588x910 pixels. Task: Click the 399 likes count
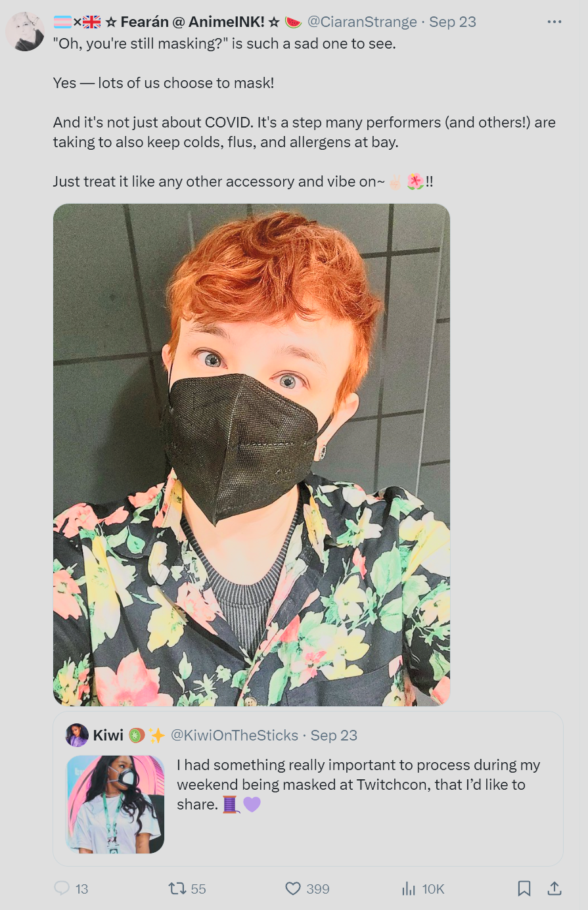pyautogui.click(x=318, y=889)
